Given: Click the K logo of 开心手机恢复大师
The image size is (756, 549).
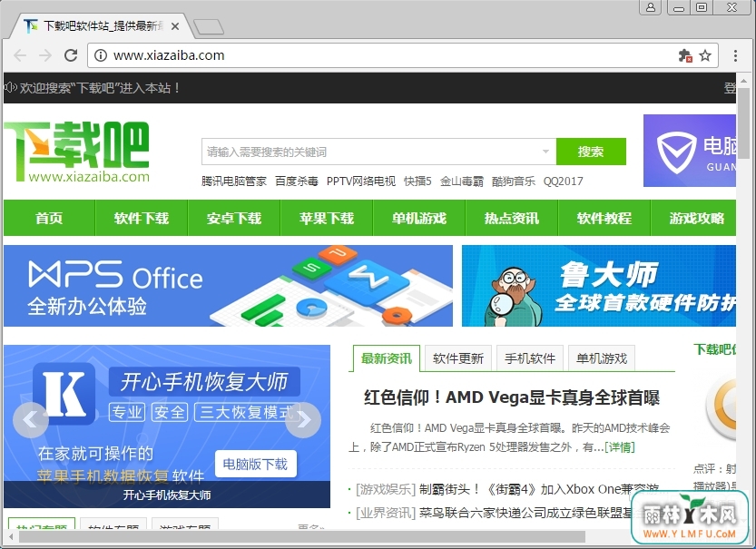Looking at the screenshot, I should click(64, 394).
